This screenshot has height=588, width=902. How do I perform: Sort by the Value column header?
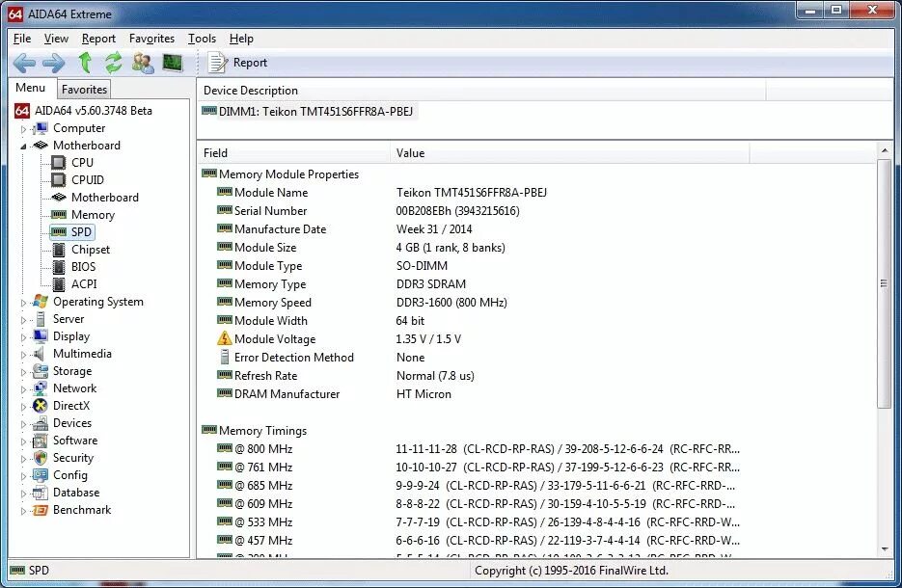tap(569, 153)
